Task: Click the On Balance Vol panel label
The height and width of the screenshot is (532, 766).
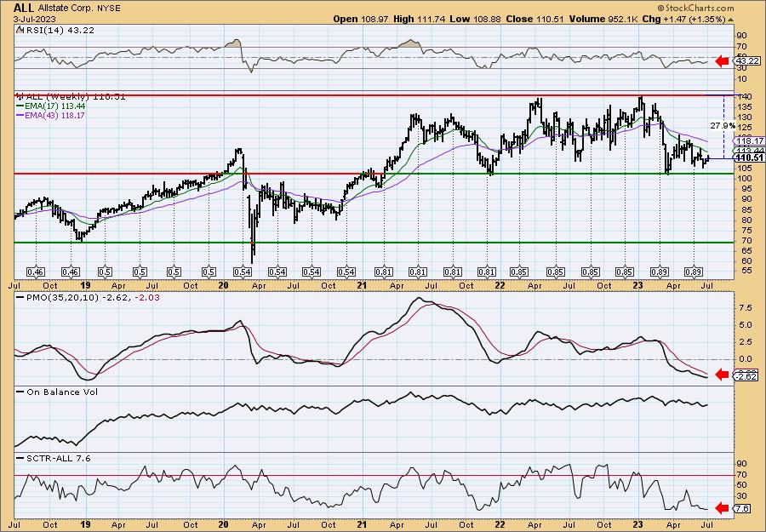Action: pos(57,392)
